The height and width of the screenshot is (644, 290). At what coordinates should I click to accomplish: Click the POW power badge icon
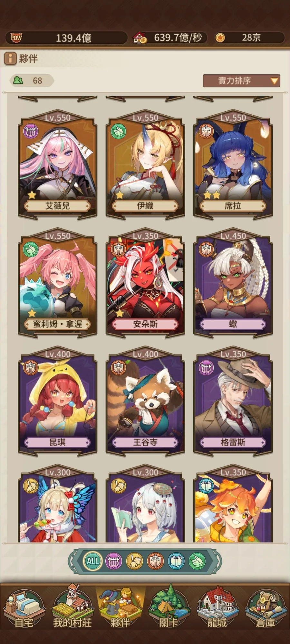click(16, 37)
